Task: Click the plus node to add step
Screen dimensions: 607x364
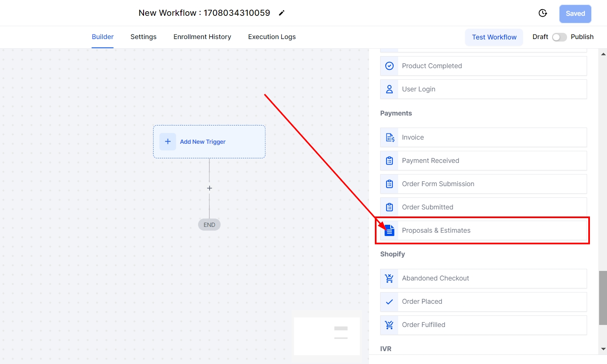Action: click(x=209, y=188)
